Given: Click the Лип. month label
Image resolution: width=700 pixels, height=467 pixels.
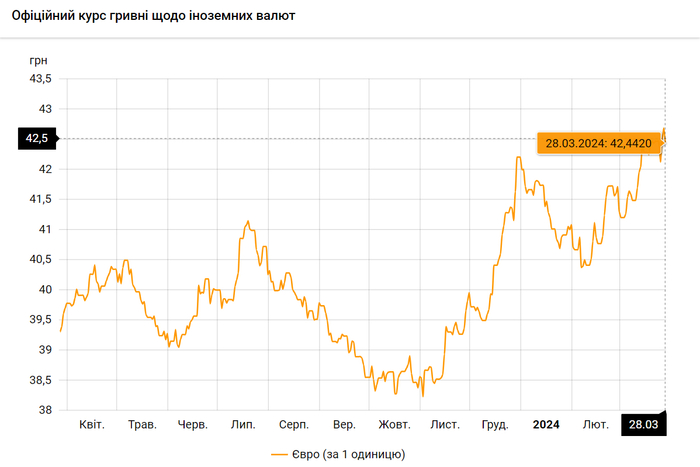Looking at the screenshot, I should click(243, 424).
